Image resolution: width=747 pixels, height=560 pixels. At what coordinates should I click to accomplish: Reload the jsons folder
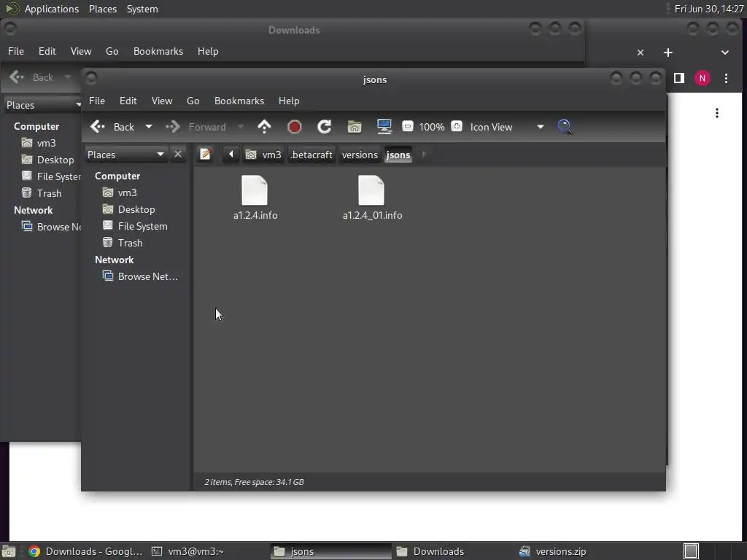click(325, 127)
